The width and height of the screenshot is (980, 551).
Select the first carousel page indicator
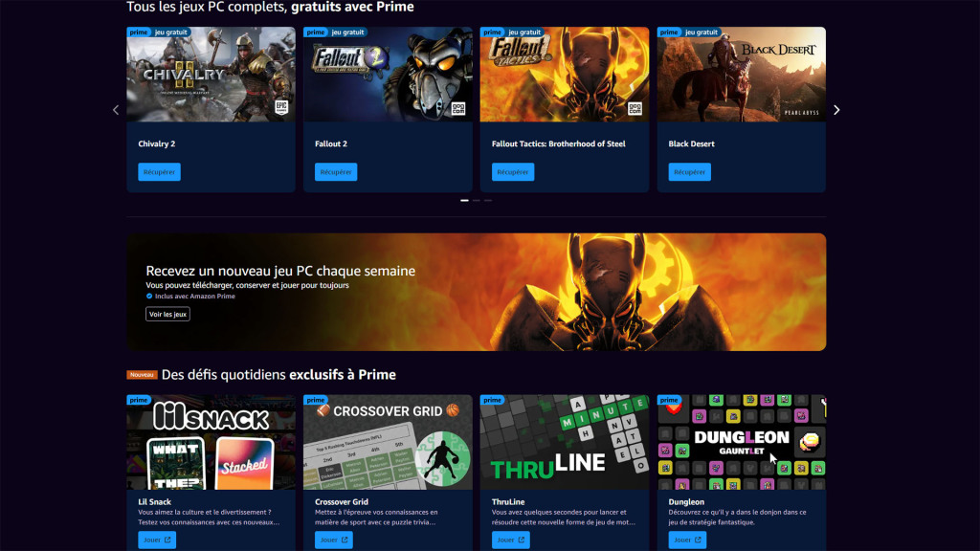click(x=464, y=201)
